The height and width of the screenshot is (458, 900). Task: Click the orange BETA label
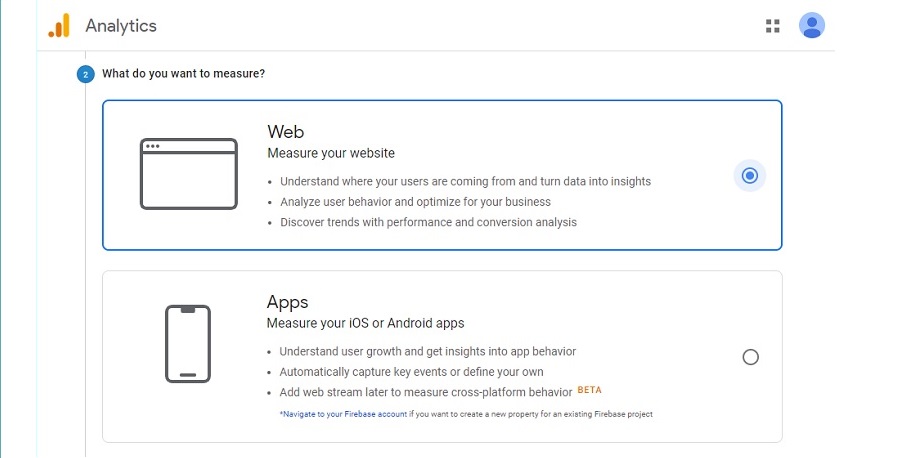pyautogui.click(x=590, y=390)
